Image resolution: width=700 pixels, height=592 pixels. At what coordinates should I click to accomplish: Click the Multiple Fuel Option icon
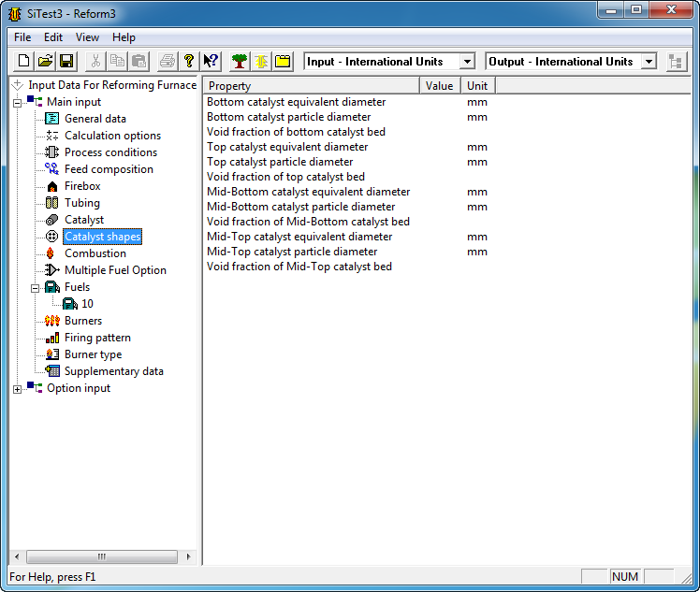tap(52, 270)
